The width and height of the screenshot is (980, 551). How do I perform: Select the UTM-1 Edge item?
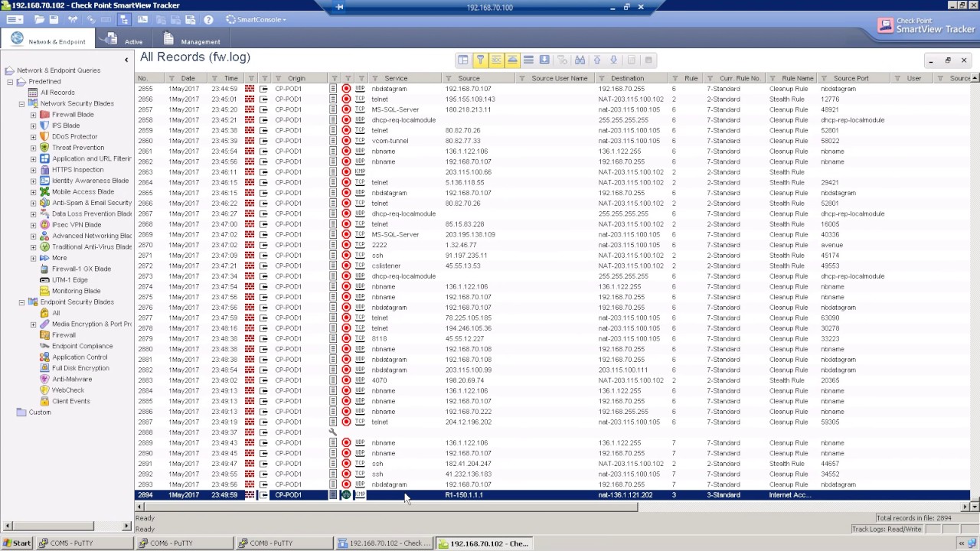point(70,280)
